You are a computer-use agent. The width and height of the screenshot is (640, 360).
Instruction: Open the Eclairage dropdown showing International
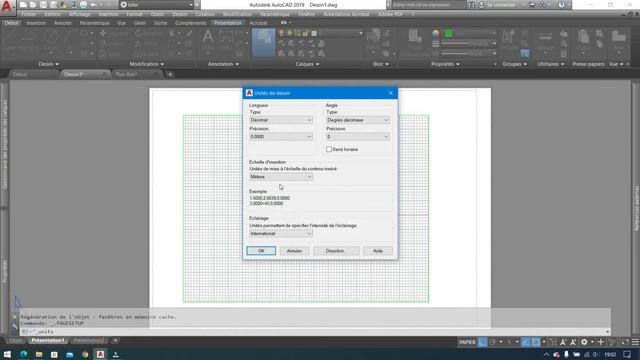point(281,233)
